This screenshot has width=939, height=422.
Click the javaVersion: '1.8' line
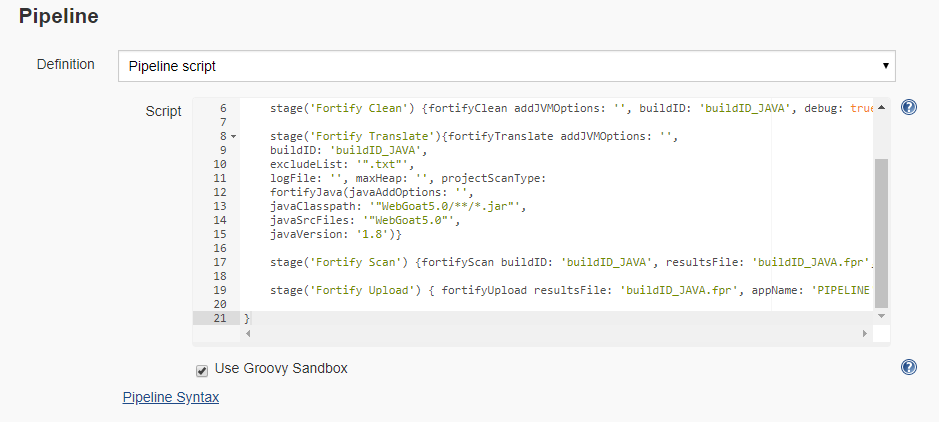pos(335,234)
